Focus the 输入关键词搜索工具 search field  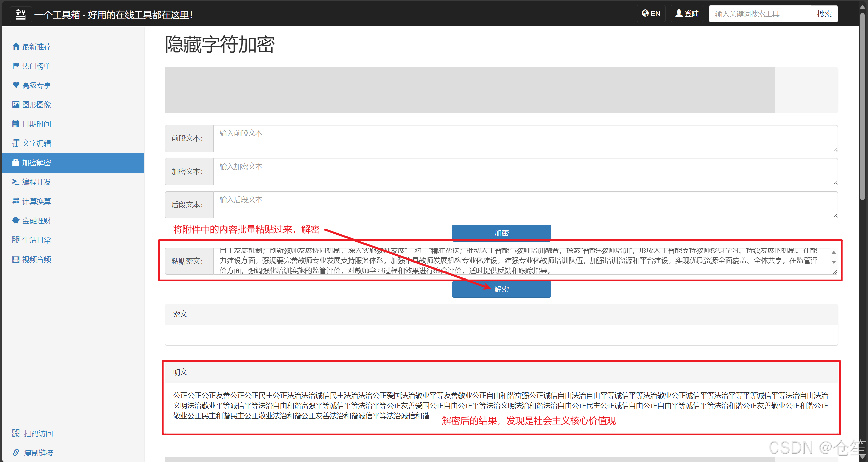(x=759, y=14)
